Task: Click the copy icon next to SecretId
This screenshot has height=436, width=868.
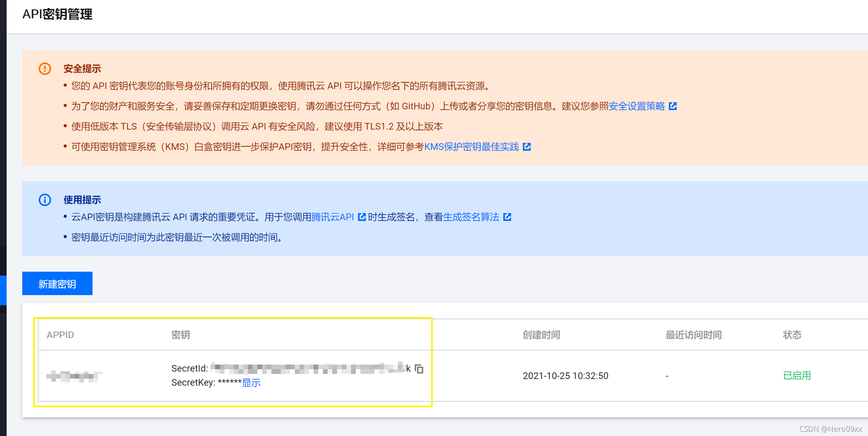Action: (x=419, y=369)
